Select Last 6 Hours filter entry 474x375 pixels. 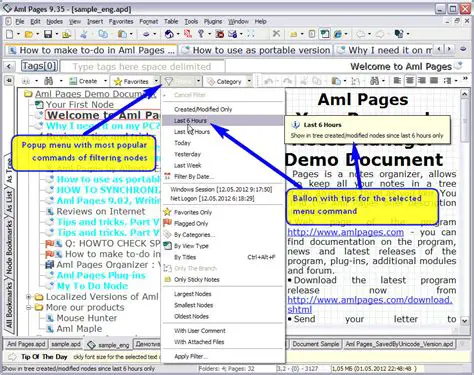pyautogui.click(x=223, y=120)
